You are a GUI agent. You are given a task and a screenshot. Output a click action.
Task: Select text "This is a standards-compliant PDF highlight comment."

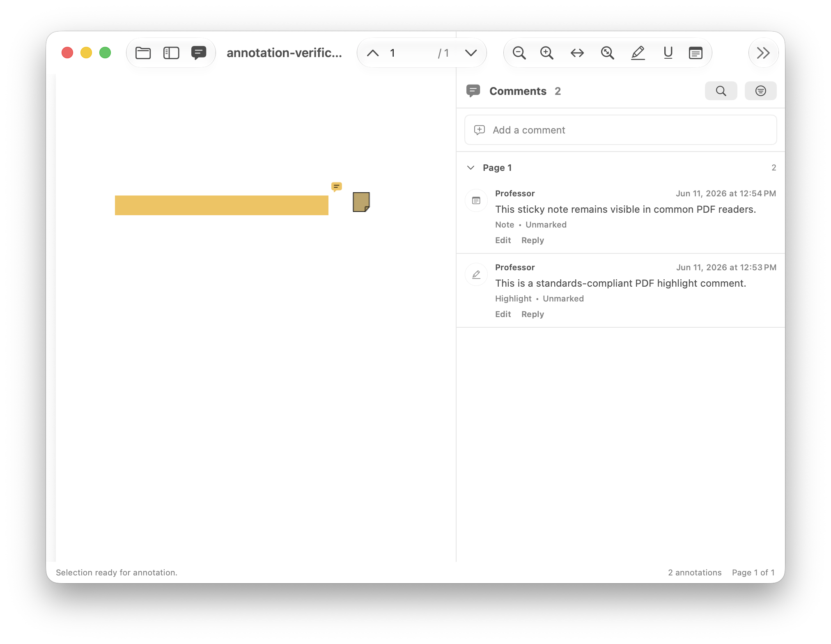pyautogui.click(x=620, y=283)
